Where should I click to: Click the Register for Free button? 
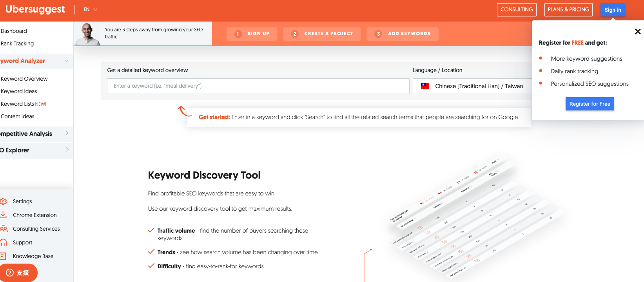(x=590, y=104)
